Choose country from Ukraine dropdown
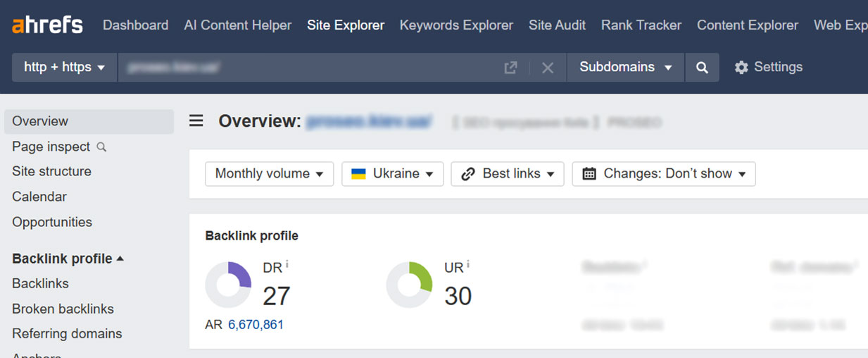Screen dimensions: 868x358 (x=392, y=174)
